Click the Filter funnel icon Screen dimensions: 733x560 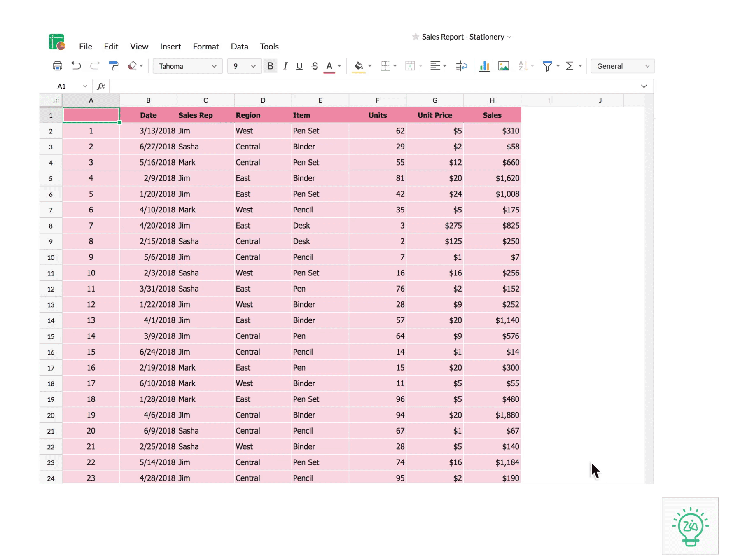tap(547, 66)
